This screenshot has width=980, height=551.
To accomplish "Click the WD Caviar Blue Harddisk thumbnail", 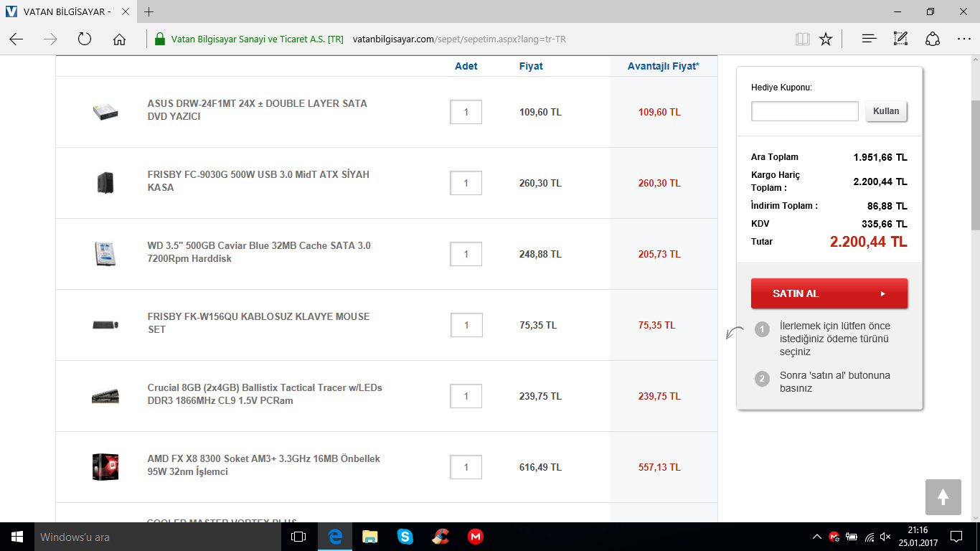I will (105, 254).
